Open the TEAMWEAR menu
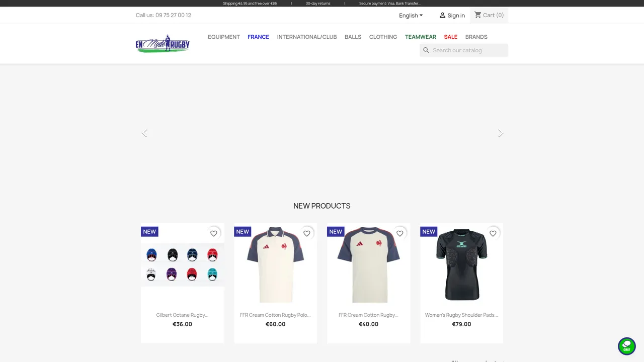The image size is (644, 362). pos(421,37)
